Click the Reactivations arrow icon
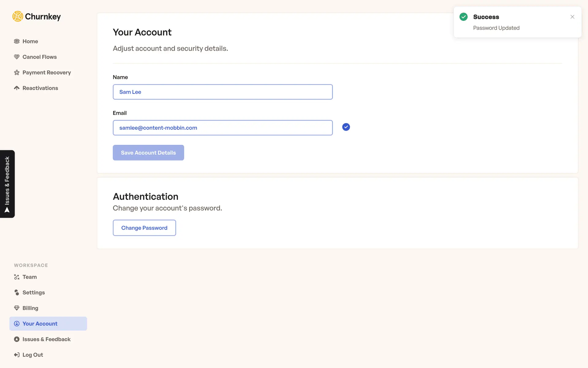Viewport: 588px width, 368px height. click(x=17, y=88)
